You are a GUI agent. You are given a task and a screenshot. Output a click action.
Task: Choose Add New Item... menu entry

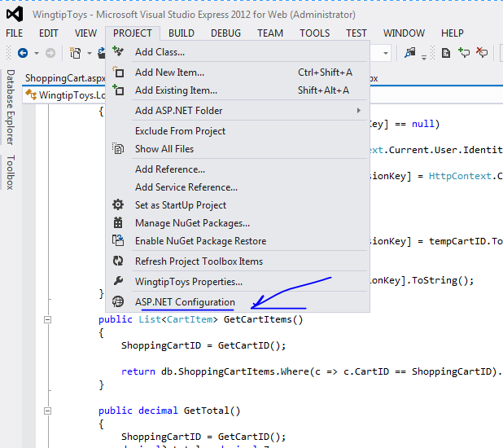coord(238,72)
